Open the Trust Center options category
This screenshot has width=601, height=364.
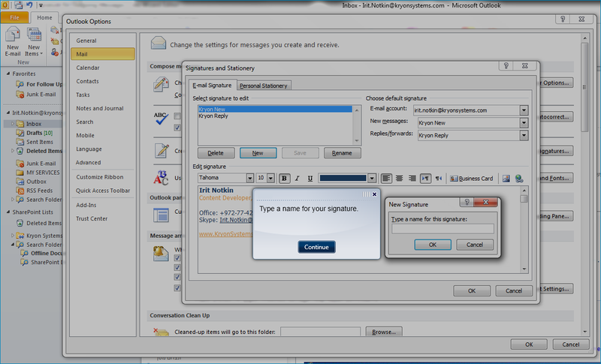[x=102, y=218]
